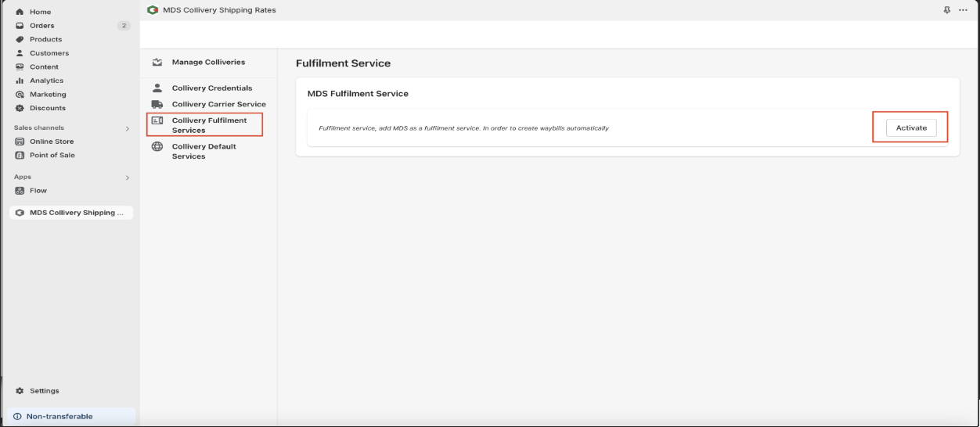The image size is (980, 427).
Task: Click the Point of Sale icon
Action: [20, 155]
